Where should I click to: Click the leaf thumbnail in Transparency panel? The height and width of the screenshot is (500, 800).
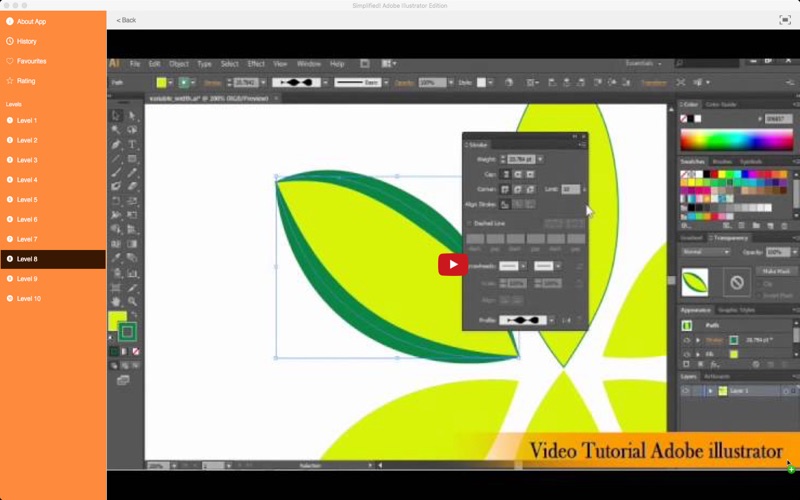[x=694, y=282]
